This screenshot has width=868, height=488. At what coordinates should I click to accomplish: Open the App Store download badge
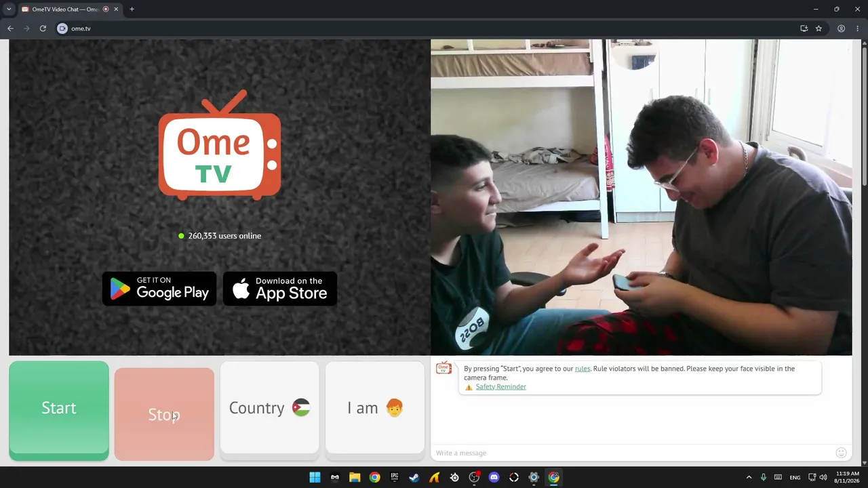[x=280, y=289]
